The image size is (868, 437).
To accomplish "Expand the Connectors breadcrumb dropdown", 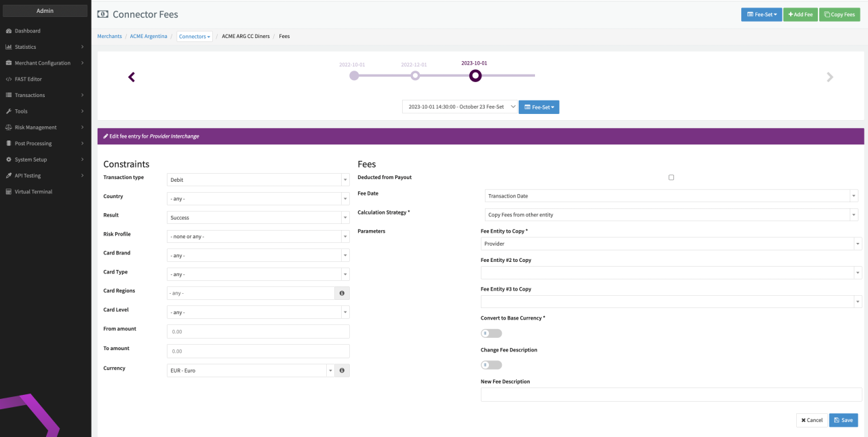I will (x=195, y=37).
